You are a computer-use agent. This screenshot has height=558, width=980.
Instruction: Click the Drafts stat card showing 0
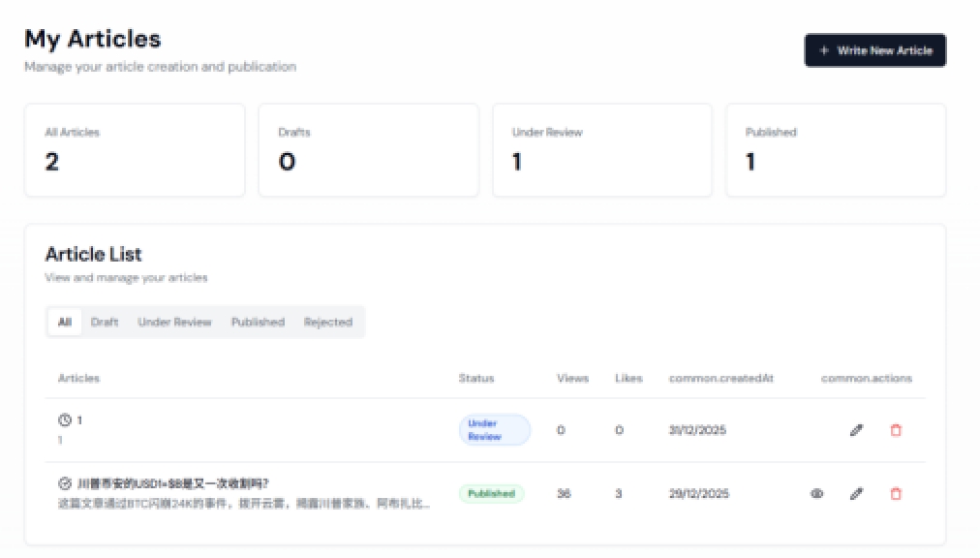click(368, 149)
